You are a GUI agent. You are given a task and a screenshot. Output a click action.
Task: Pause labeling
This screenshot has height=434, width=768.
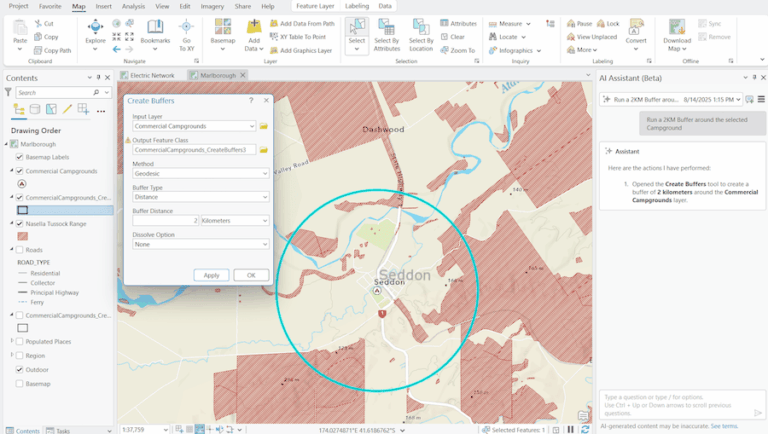(x=579, y=24)
